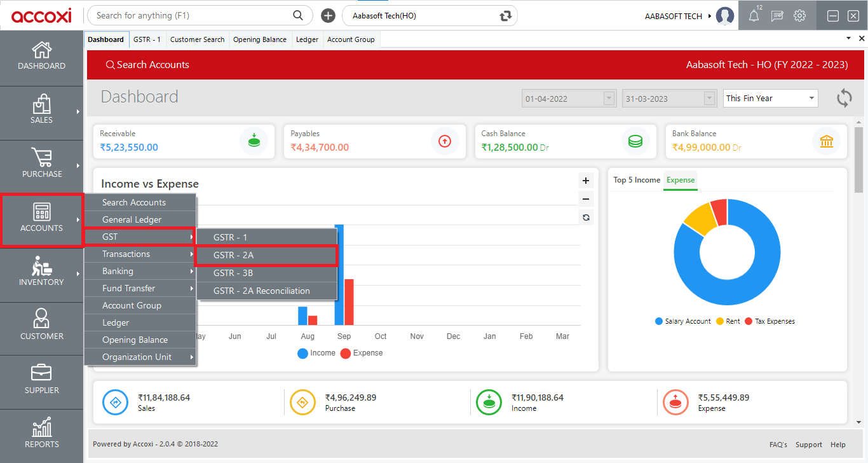868x463 pixels.
Task: Click the Expense summary red icon
Action: [x=675, y=402]
